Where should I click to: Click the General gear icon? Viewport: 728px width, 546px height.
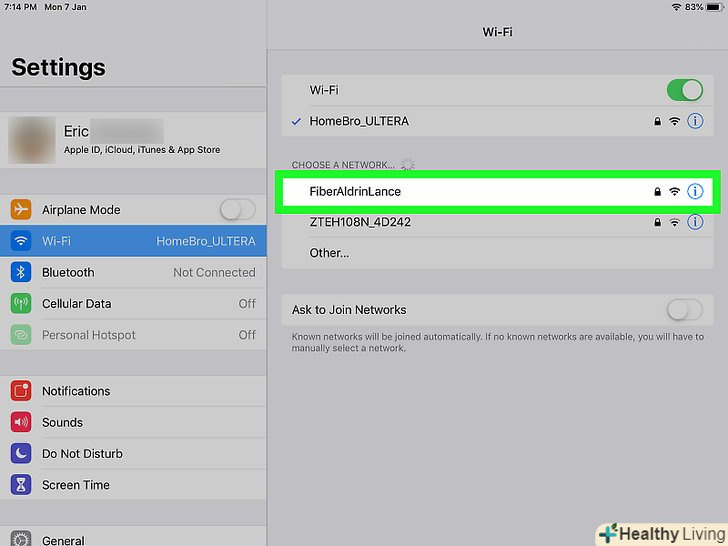coord(21,539)
